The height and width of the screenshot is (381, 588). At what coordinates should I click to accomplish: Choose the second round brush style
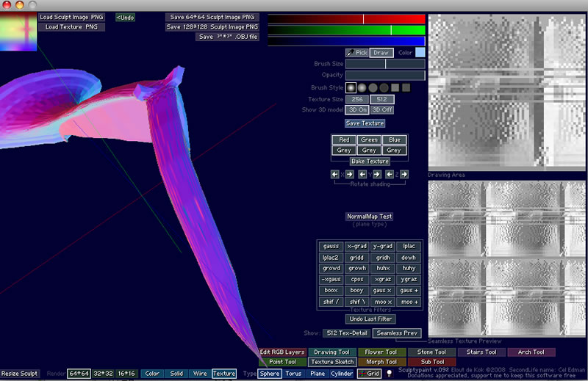tap(362, 87)
